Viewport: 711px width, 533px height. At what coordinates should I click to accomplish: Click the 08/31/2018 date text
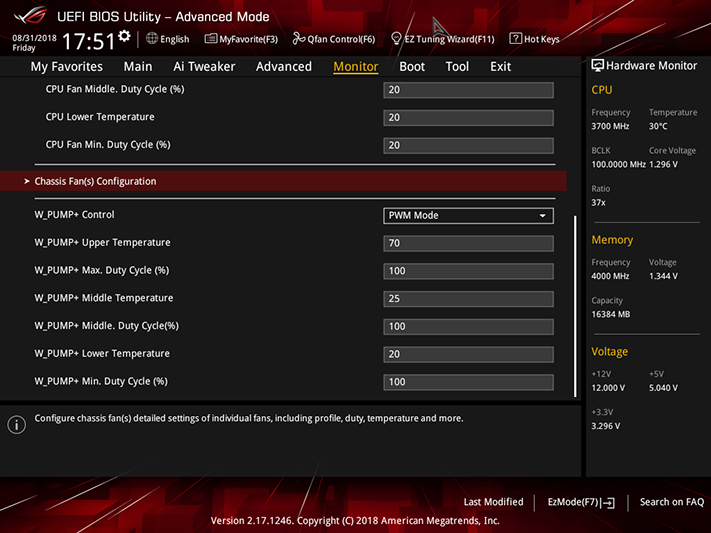pyautogui.click(x=34, y=38)
